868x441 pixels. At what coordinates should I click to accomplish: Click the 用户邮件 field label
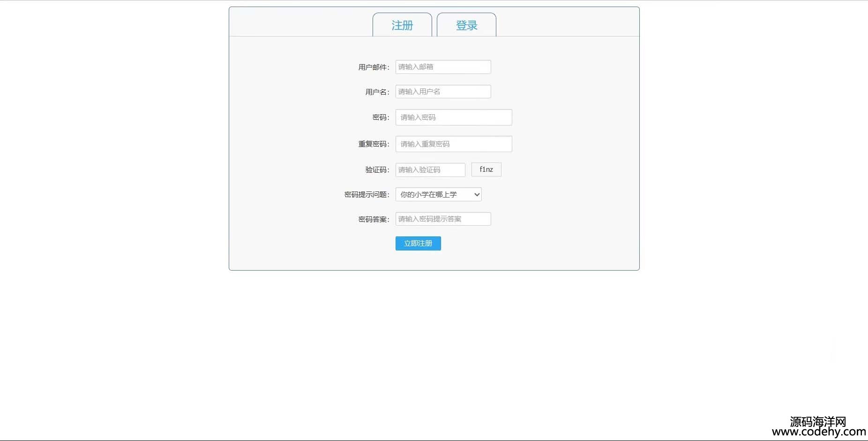(374, 67)
